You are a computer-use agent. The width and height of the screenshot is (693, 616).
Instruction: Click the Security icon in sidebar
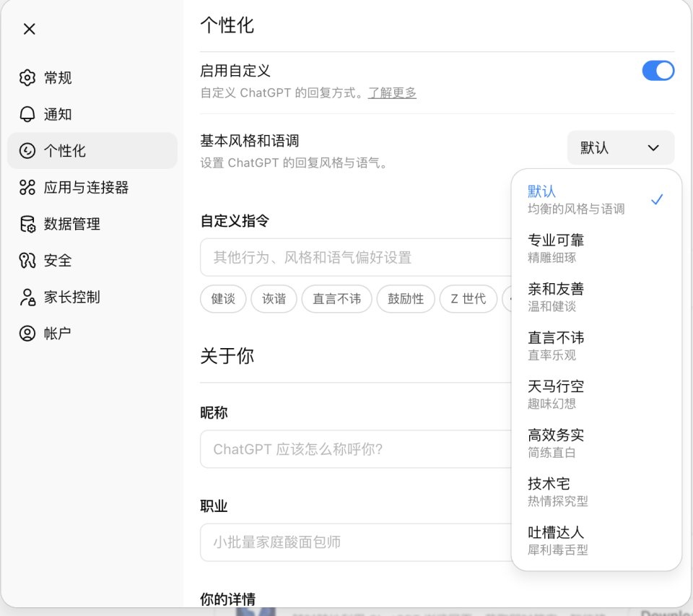pyautogui.click(x=27, y=261)
